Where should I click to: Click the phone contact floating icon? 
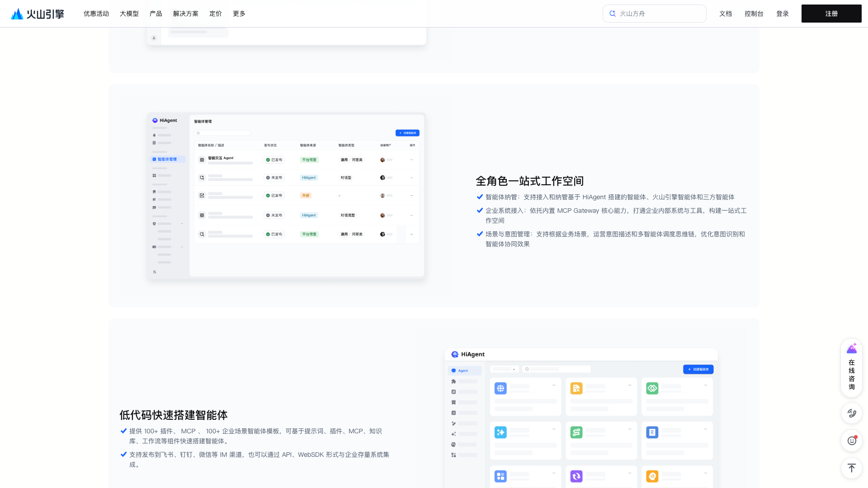point(852,413)
